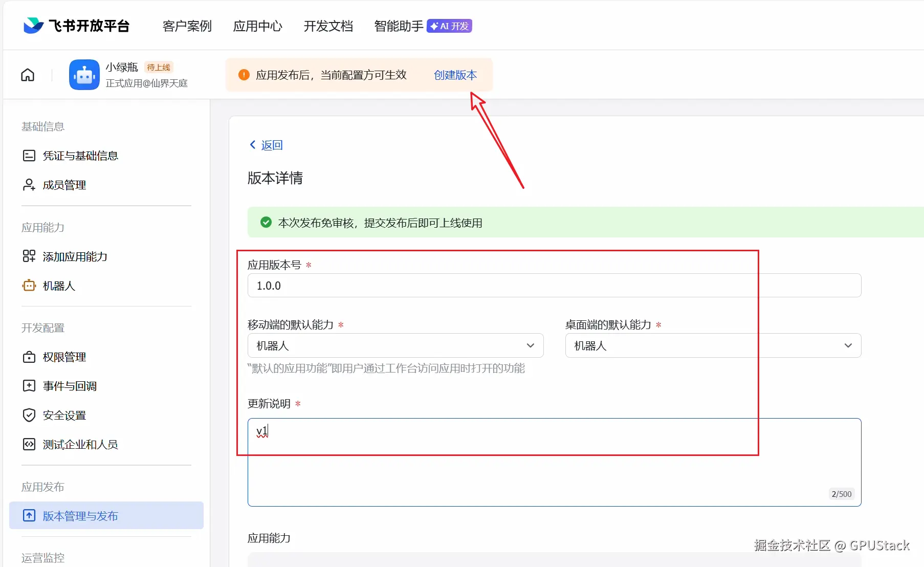The image size is (924, 567).
Task: Focus the 应用版本号 input with 1.0.0
Action: coord(555,285)
